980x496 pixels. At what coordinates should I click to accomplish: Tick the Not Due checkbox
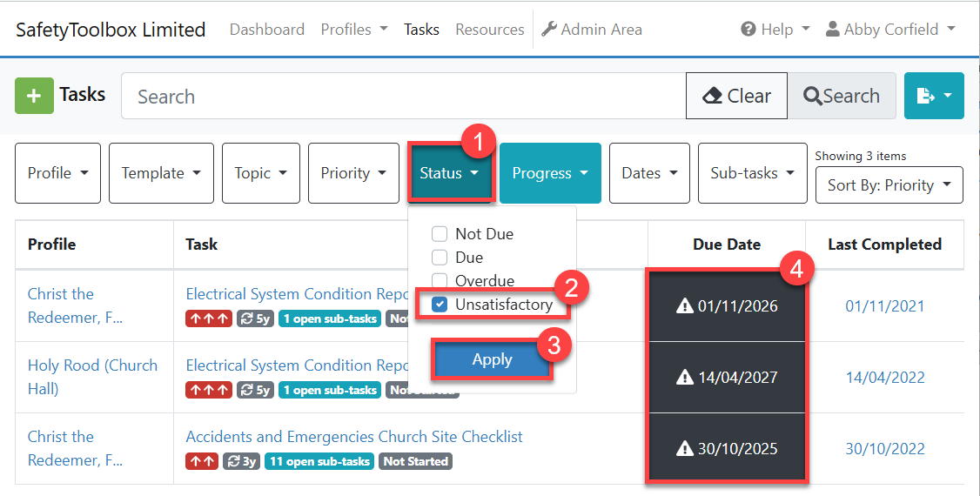[x=440, y=234]
